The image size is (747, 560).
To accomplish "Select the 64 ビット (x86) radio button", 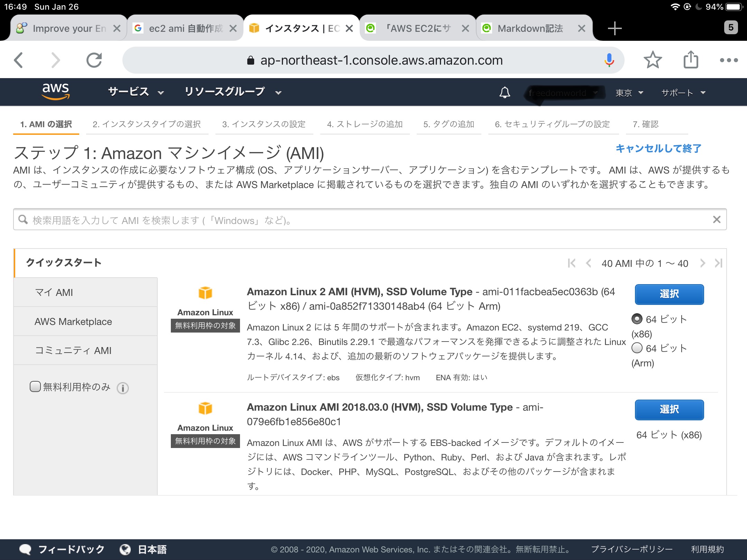I will (x=637, y=319).
